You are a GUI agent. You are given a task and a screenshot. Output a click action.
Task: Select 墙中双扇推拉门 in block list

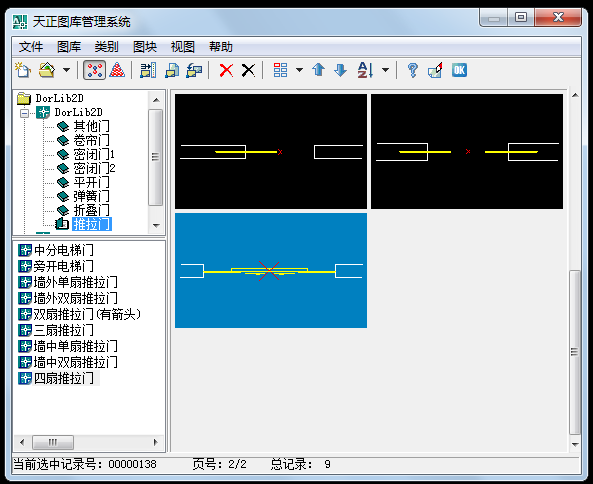point(76,362)
